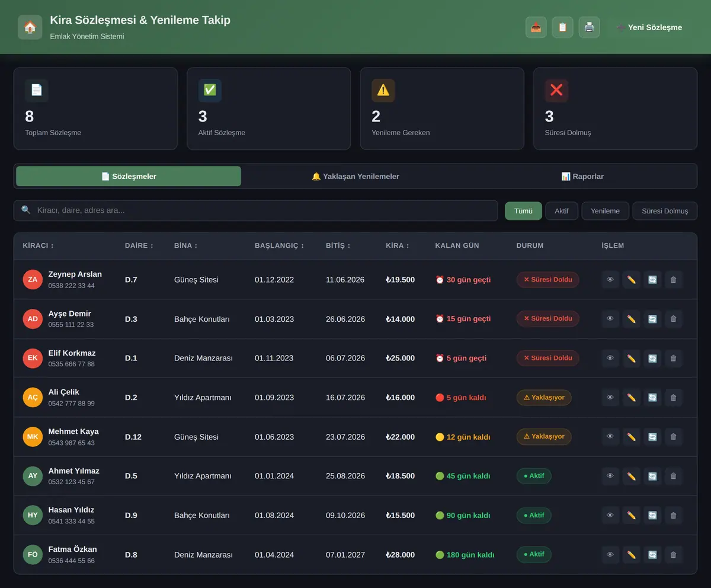The height and width of the screenshot is (588, 711).
Task: Click the house logo icon
Action: pos(30,27)
